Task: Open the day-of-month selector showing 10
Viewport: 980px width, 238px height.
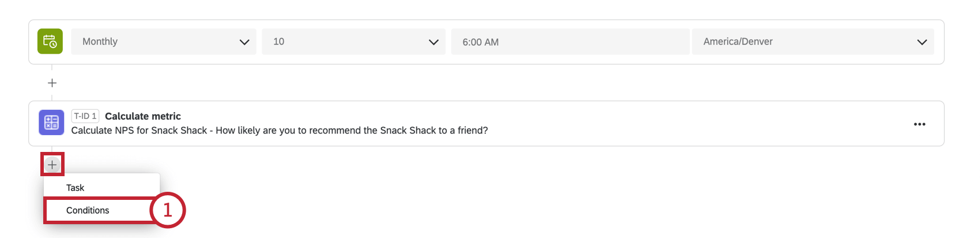Action: 353,42
